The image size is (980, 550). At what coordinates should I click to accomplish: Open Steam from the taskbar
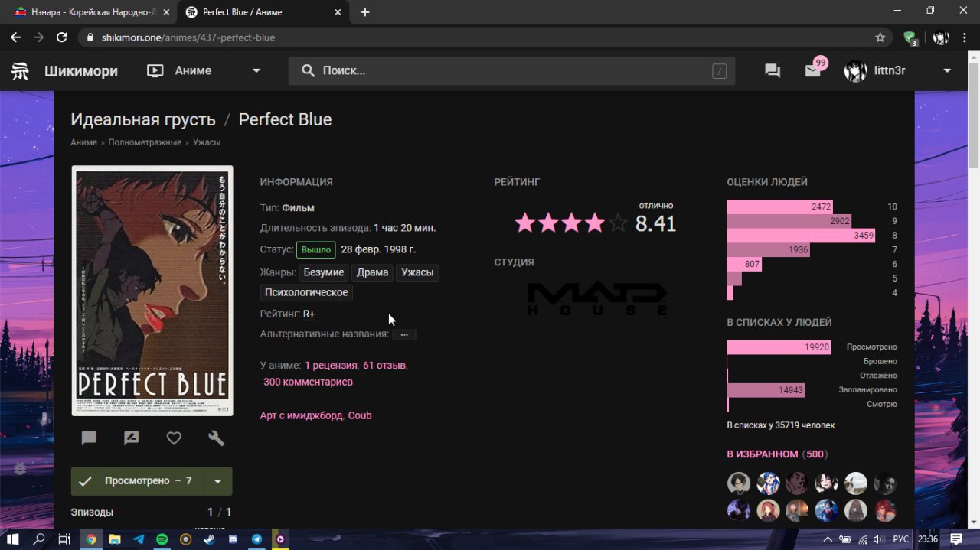pyautogui.click(x=209, y=539)
